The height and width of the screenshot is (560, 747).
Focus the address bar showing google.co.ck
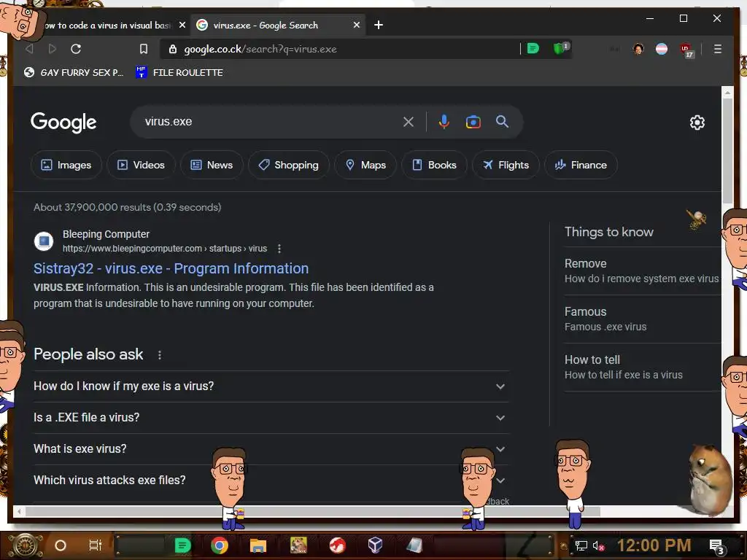click(x=341, y=49)
